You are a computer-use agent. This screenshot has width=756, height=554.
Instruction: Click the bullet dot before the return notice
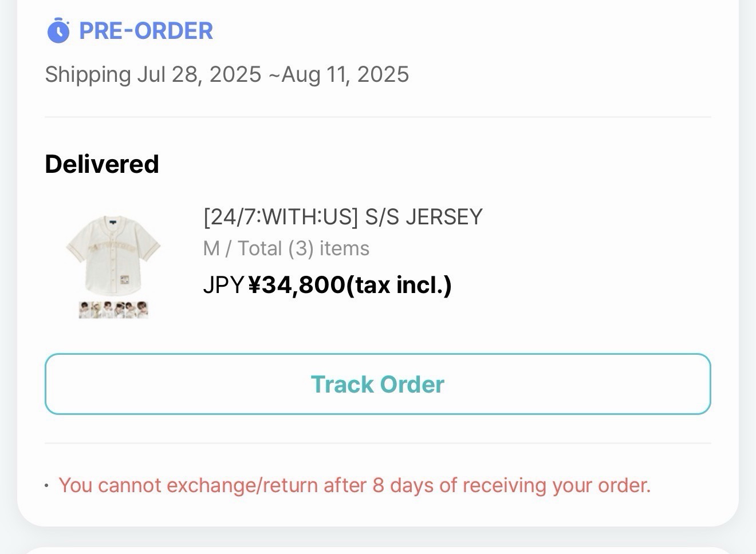(x=46, y=486)
